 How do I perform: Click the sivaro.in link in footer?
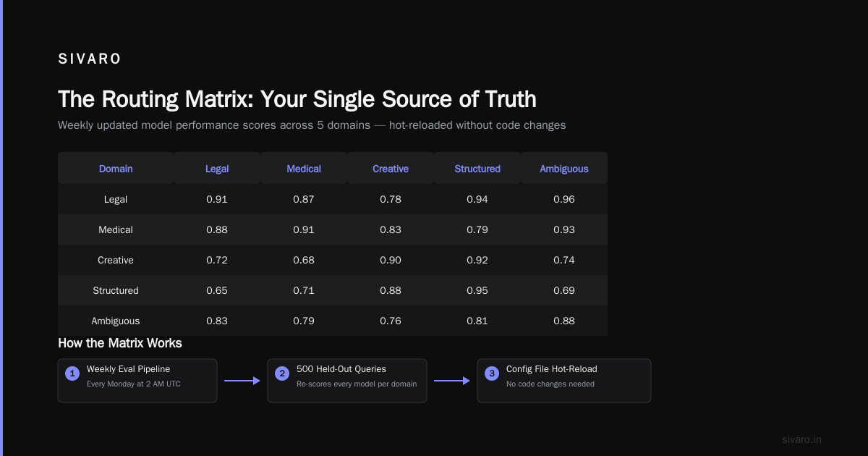pyautogui.click(x=802, y=439)
